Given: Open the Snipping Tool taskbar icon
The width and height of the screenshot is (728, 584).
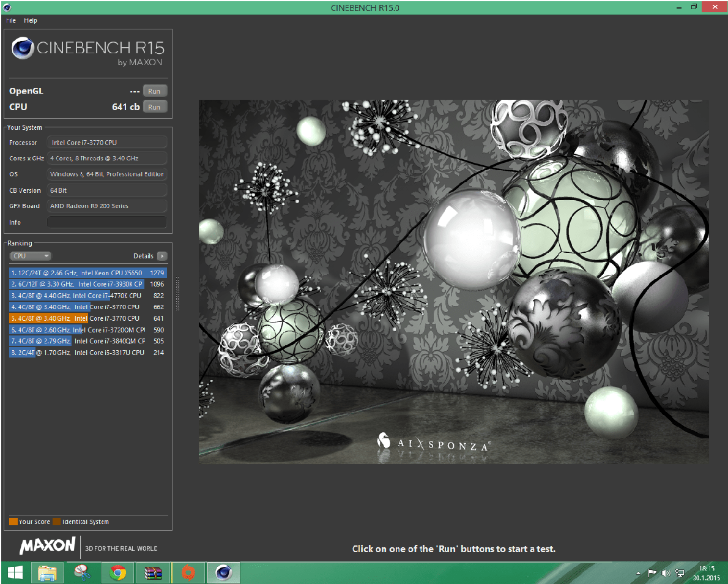Looking at the screenshot, I should click(x=82, y=573).
